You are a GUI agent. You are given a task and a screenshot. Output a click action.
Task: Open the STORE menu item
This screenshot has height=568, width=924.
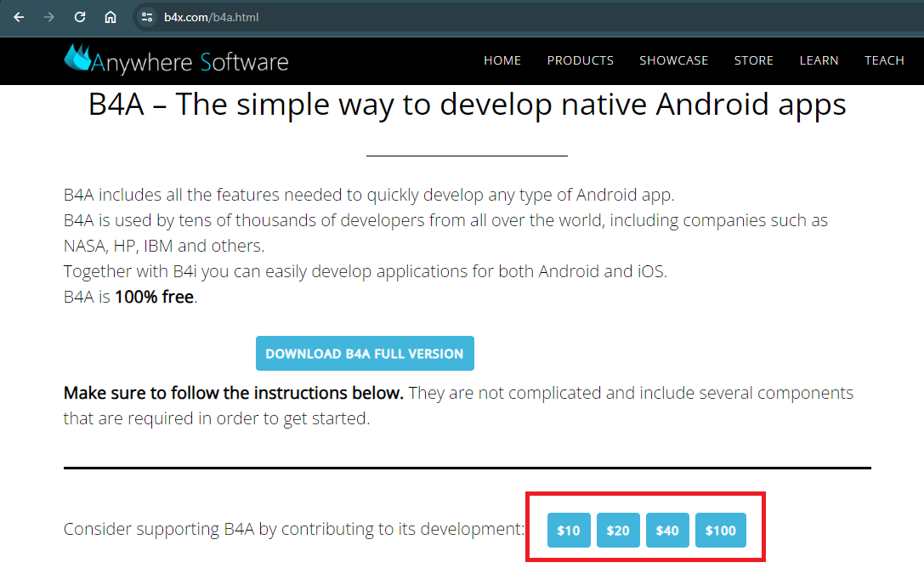(753, 60)
